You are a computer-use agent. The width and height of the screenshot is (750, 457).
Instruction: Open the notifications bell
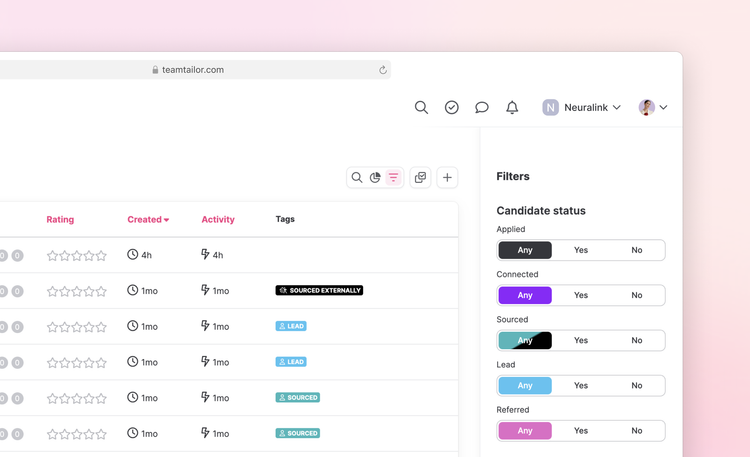click(x=512, y=108)
